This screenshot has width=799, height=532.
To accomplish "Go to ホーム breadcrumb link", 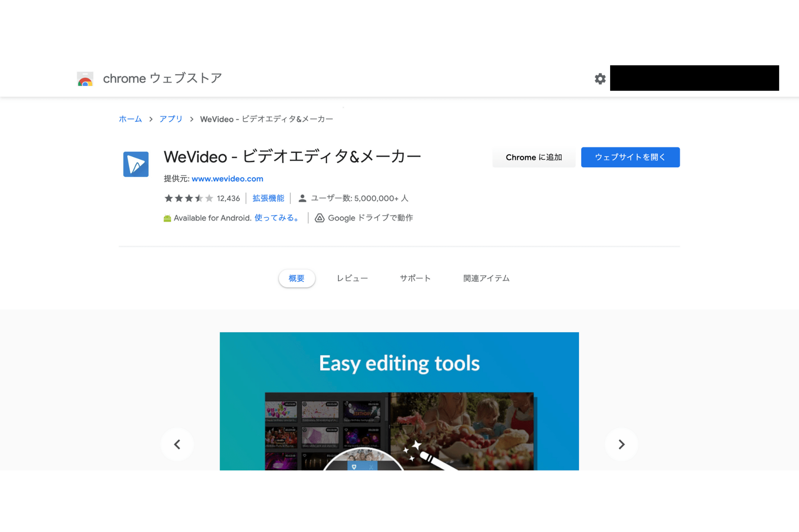I will point(130,119).
